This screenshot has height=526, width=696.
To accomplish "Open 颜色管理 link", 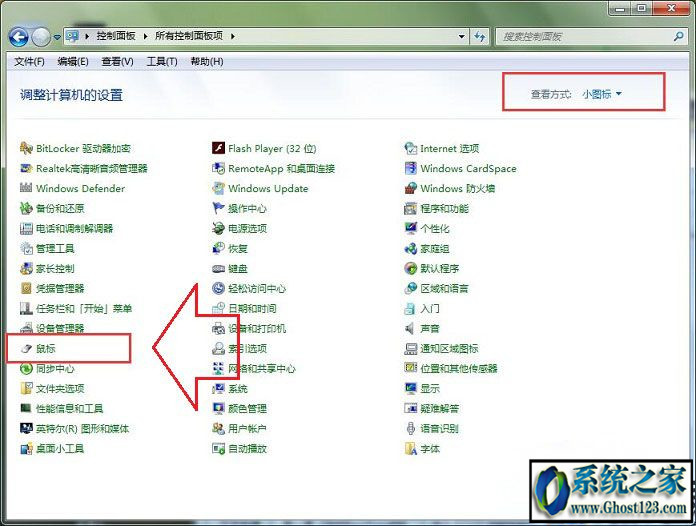I will click(x=247, y=409).
